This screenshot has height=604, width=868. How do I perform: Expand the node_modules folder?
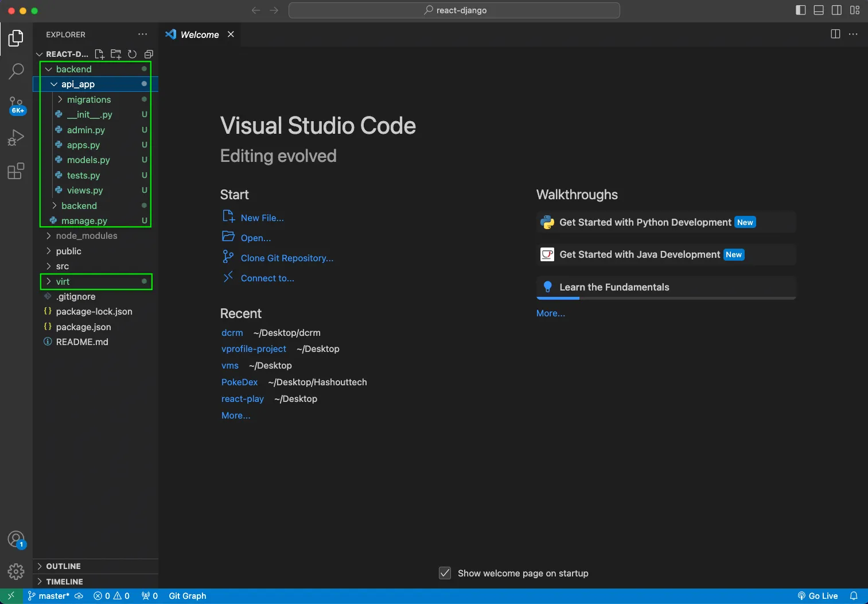point(95,236)
